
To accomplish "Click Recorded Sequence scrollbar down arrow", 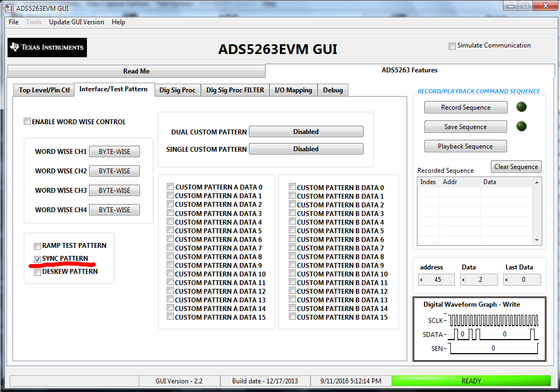I will [537, 240].
